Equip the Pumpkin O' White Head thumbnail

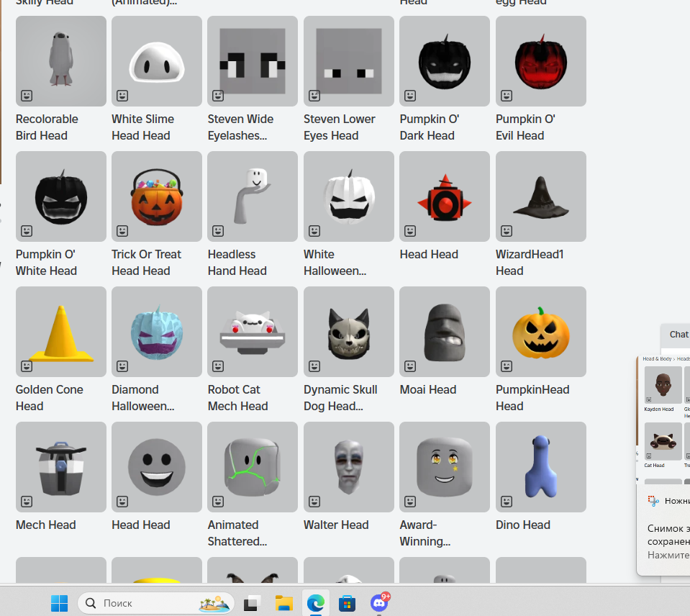pos(60,196)
